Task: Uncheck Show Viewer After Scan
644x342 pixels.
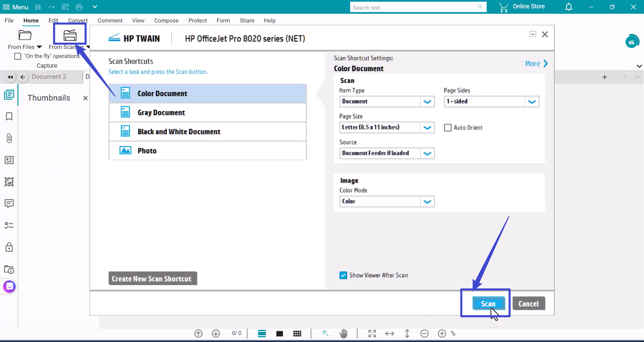Action: point(343,275)
